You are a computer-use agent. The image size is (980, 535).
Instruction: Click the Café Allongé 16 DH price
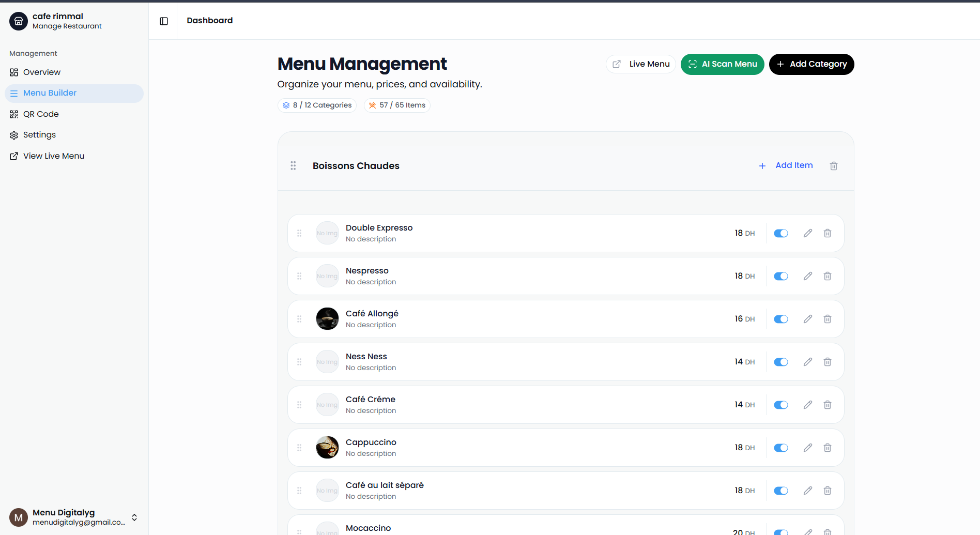(745, 319)
